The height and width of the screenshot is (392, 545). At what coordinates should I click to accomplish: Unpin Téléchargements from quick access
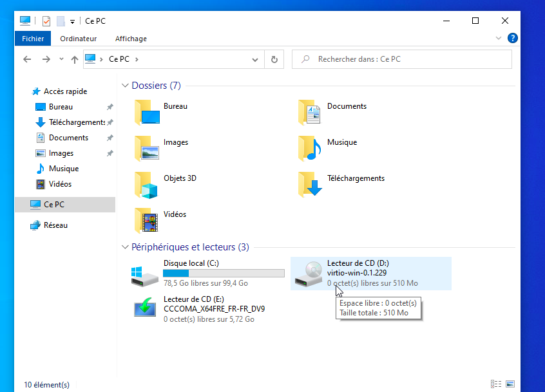click(x=110, y=122)
